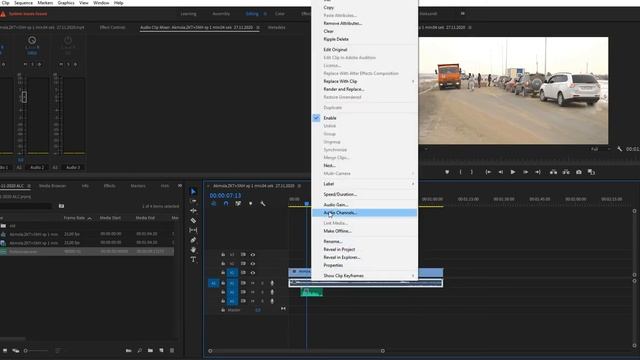Open Program monitor settings wrench
Image resolution: width=640 pixels, height=360 pixels.
click(620, 149)
